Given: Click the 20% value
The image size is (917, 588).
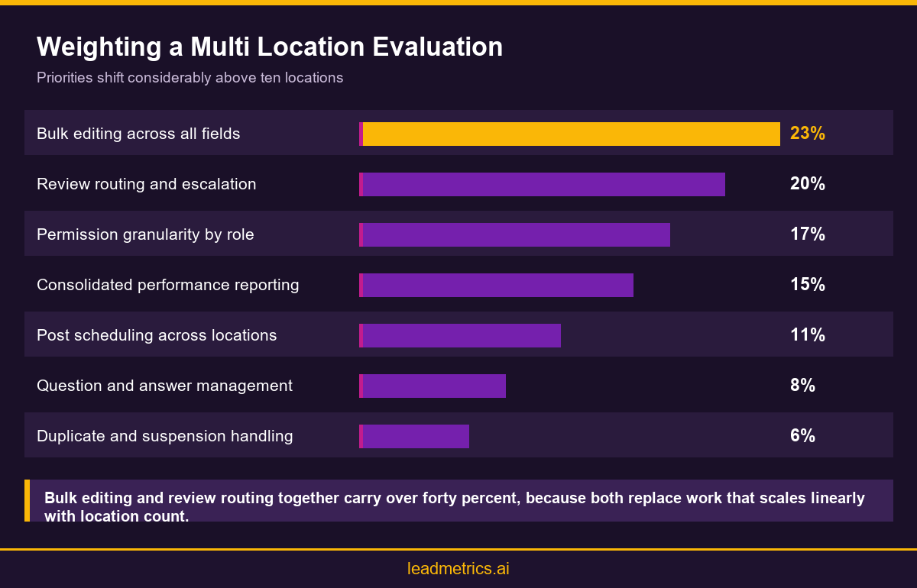Looking at the screenshot, I should pos(808,184).
